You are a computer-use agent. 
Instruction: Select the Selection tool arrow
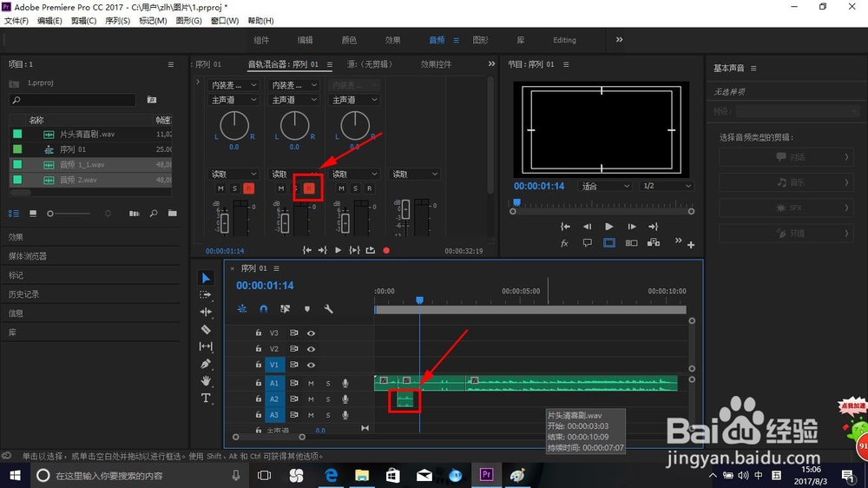click(206, 278)
